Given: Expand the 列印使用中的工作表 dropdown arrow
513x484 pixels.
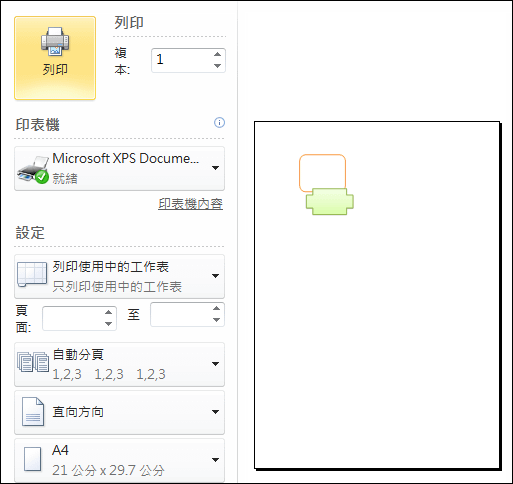Looking at the screenshot, I should (215, 276).
